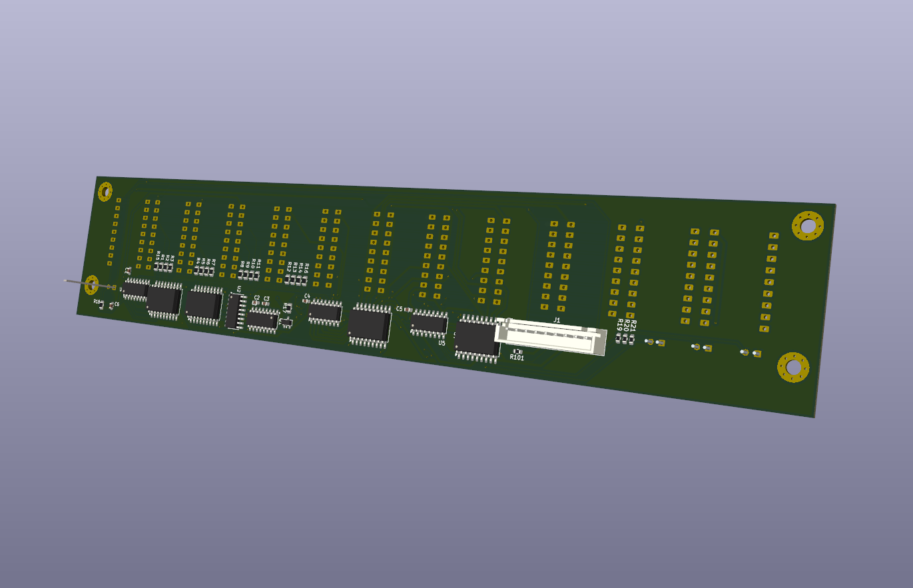913x588 pixels.
Task: Click resistor R21 above R20
Action: [631, 340]
